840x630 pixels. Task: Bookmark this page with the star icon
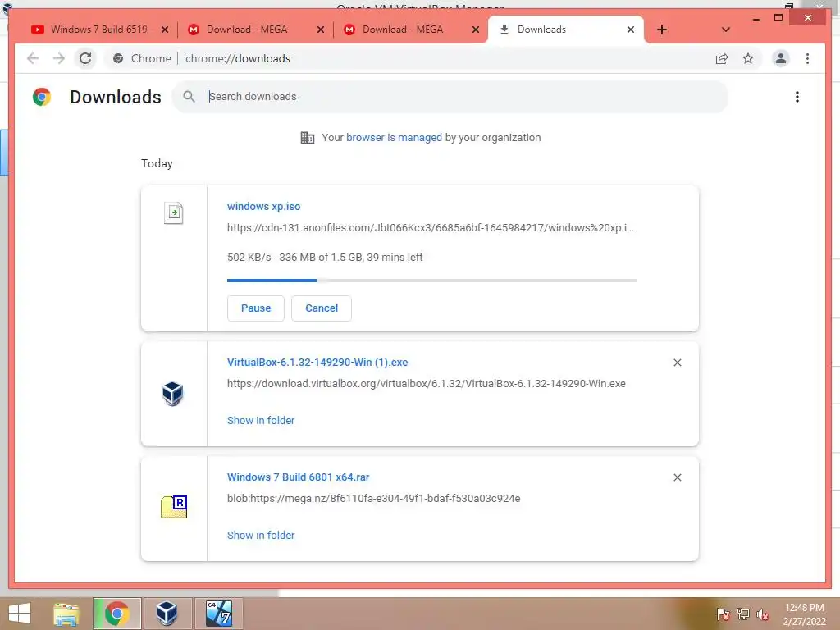(x=748, y=58)
